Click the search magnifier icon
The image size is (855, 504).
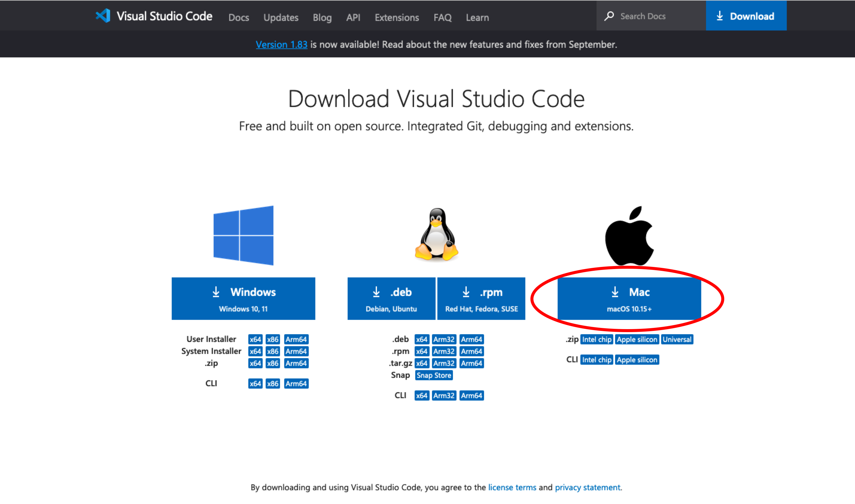609,16
